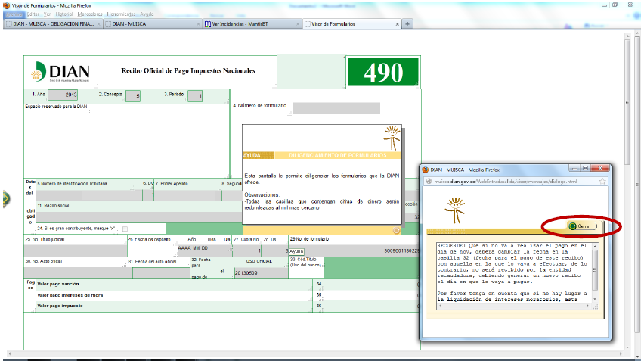Tick the gran contribuyente checkbox
This screenshot has height=364, width=644.
click(x=125, y=229)
